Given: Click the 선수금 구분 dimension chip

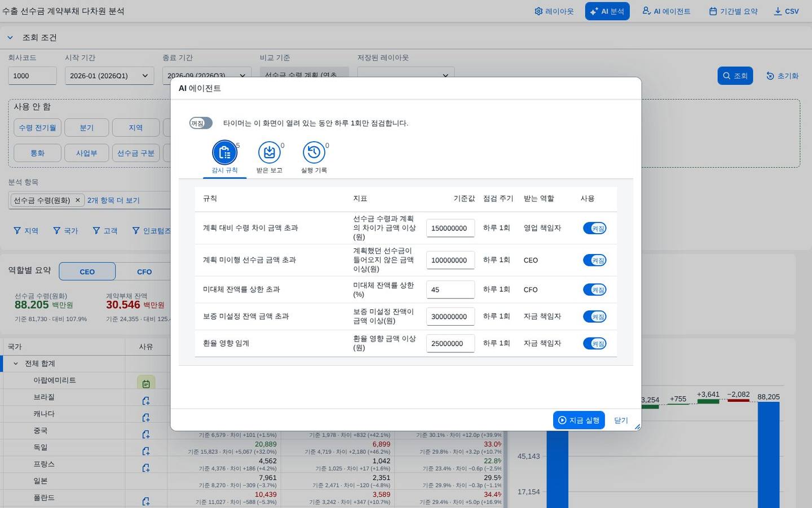Looking at the screenshot, I should (136, 153).
